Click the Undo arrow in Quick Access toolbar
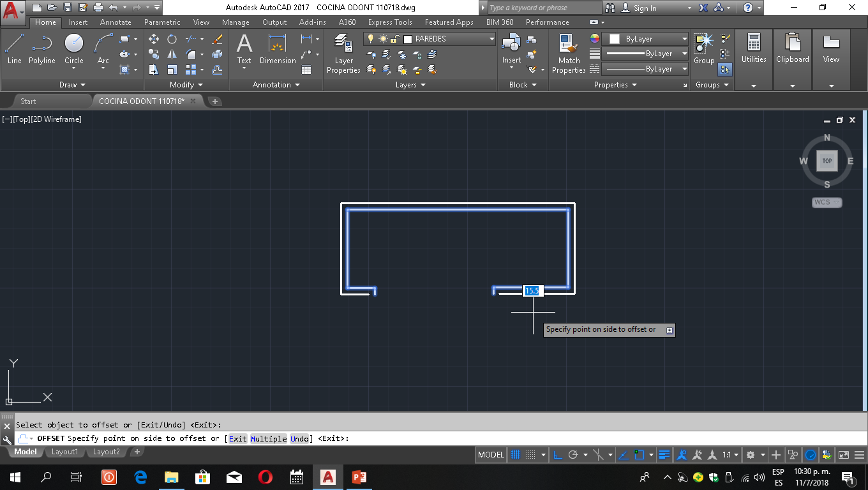This screenshot has width=868, height=490. [114, 8]
